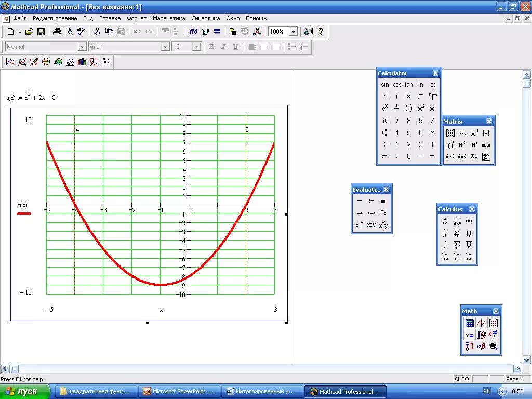Open Print Preview from the toolbar
This screenshot has height=399, width=532.
(69, 32)
